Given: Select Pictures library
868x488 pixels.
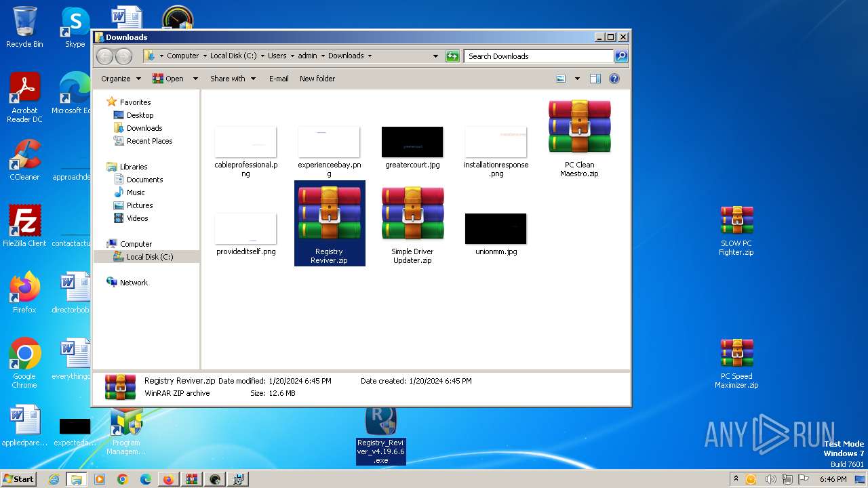Looking at the screenshot, I should coord(140,205).
